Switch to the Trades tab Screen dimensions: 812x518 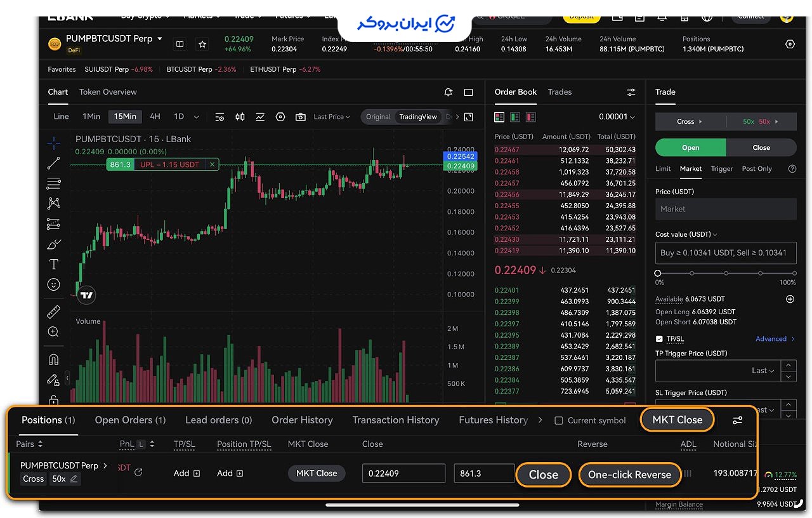coord(560,92)
